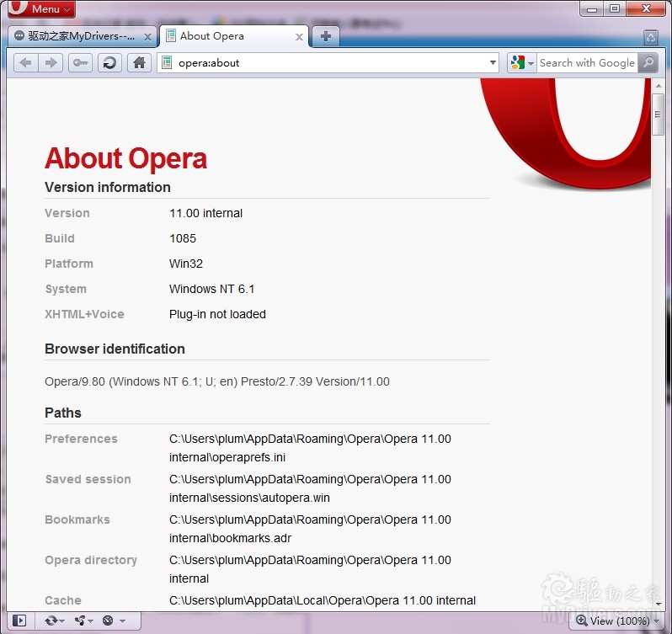The image size is (672, 634).
Task: Close the About Opera tab
Action: (299, 36)
